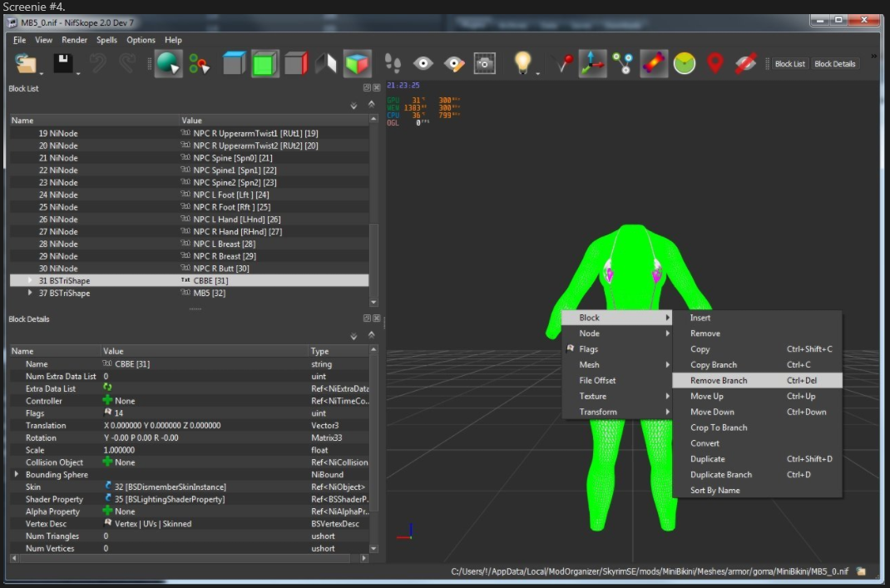The width and height of the screenshot is (890, 588).
Task: Click the Block Details toolbar button
Action: pyautogui.click(x=834, y=63)
